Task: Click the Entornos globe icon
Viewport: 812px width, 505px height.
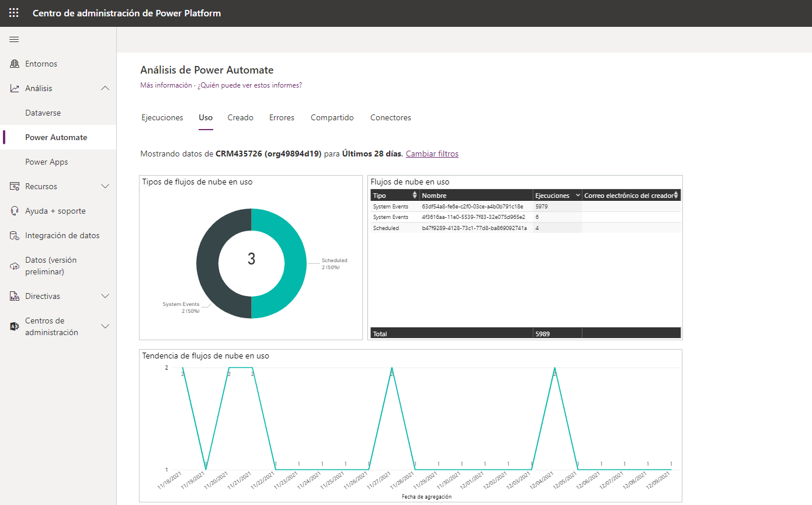Action: click(15, 64)
